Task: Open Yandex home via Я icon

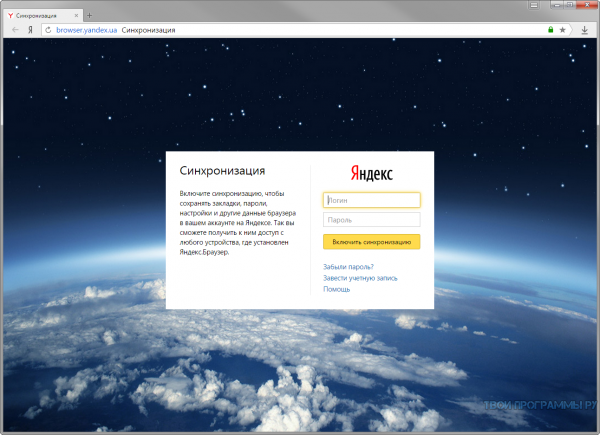Action: pos(30,30)
